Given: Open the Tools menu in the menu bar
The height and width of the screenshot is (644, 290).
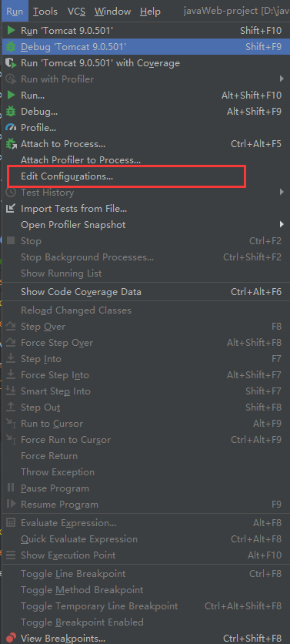Looking at the screenshot, I should (45, 12).
